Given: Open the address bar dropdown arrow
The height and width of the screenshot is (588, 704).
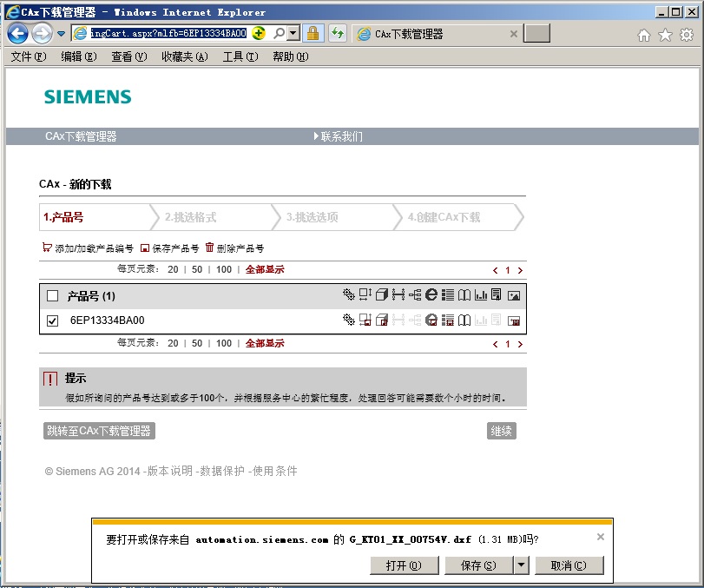Looking at the screenshot, I should pos(293,33).
